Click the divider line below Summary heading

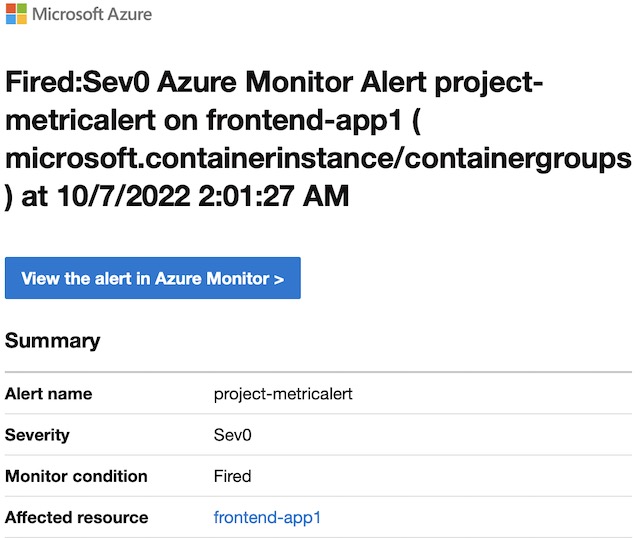[318, 372]
